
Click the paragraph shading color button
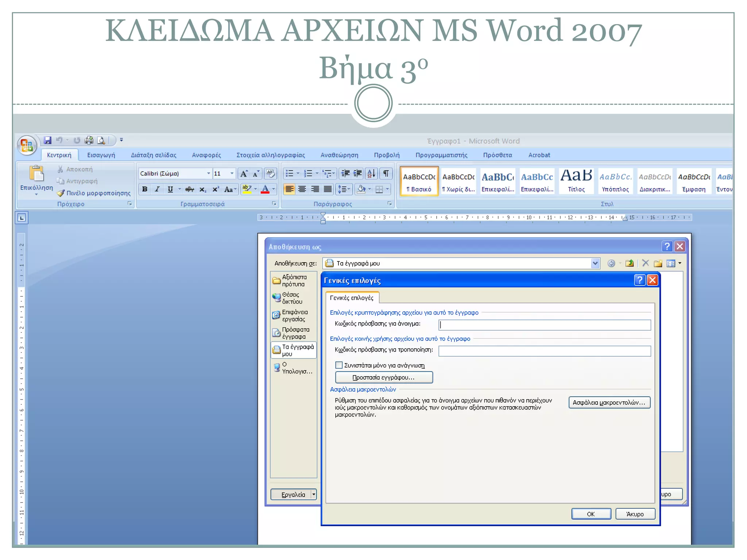coord(361,189)
